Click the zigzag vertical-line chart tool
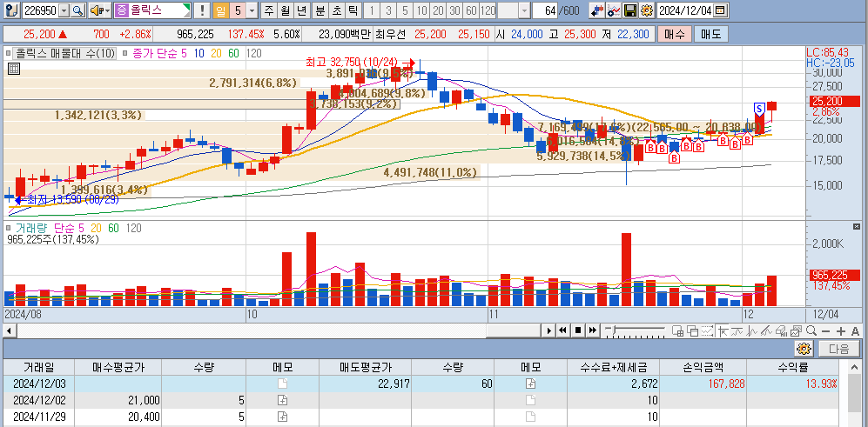Image resolution: width=868 pixels, height=427 pixels. tap(751, 330)
